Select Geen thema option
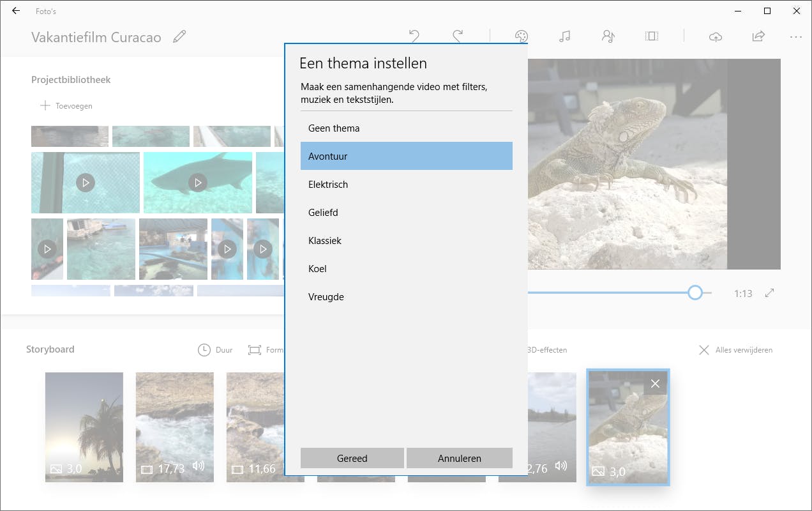This screenshot has width=812, height=511. click(x=407, y=128)
